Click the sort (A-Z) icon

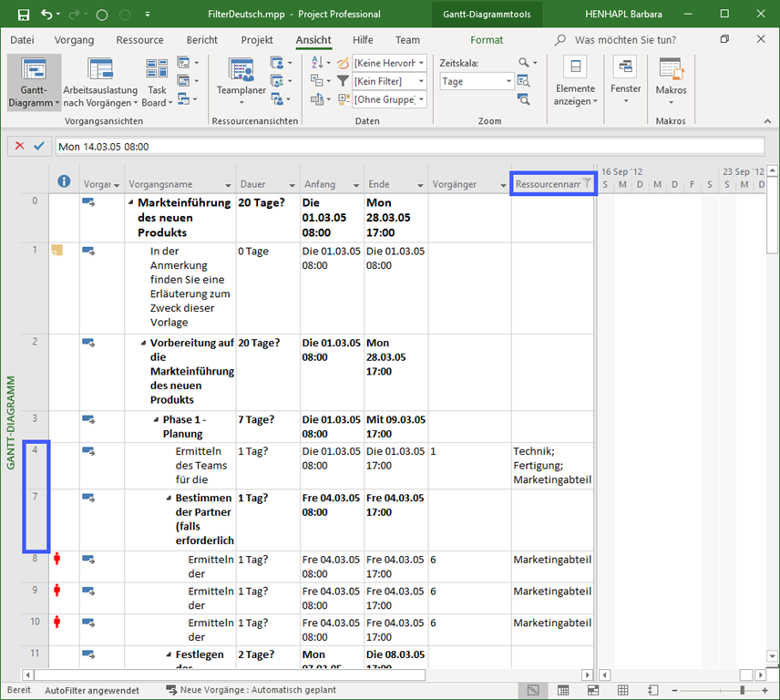[317, 63]
